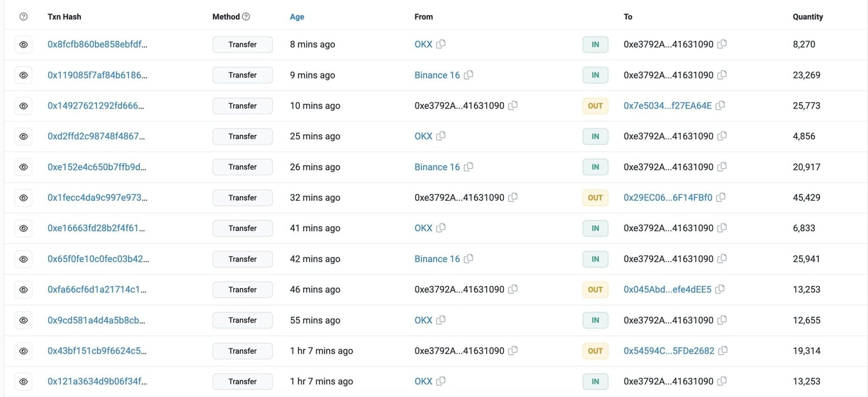Copy OKX address in 8 mins ago row
The height and width of the screenshot is (397, 868).
(x=441, y=44)
